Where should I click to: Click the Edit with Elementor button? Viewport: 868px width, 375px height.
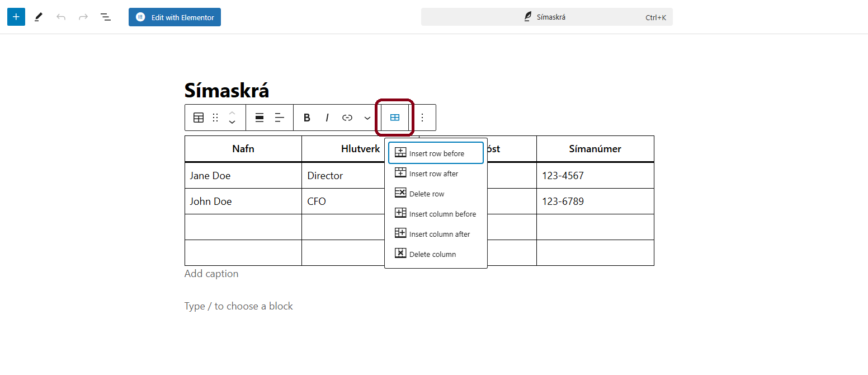174,17
